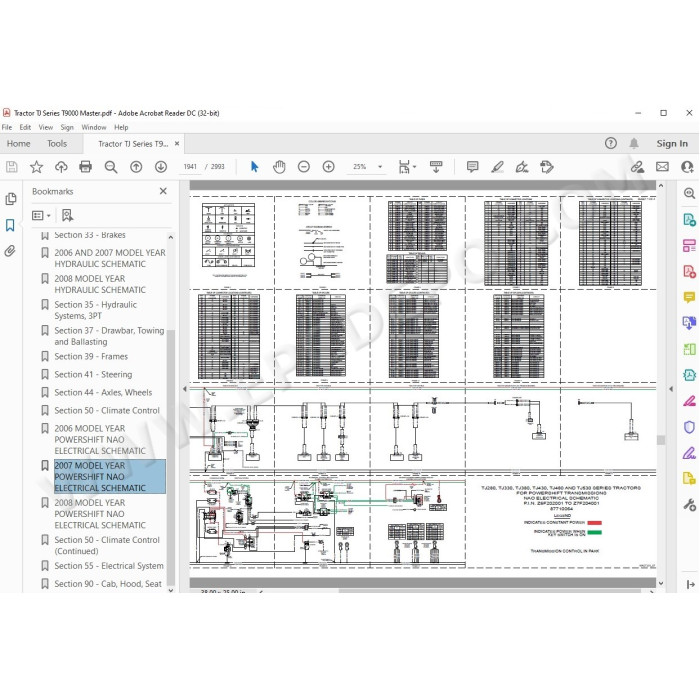The height and width of the screenshot is (700, 700).
Task: Open the Page Thumbnails panel icon
Action: click(x=11, y=199)
